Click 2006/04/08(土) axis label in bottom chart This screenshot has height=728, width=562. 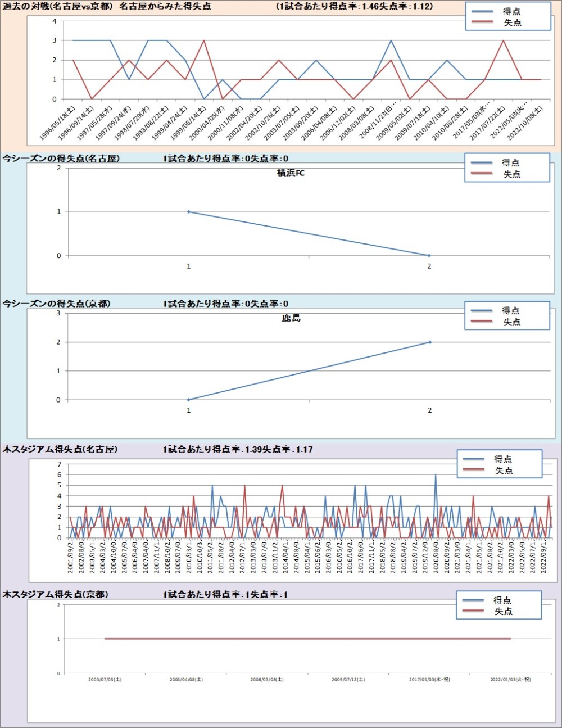click(x=186, y=680)
